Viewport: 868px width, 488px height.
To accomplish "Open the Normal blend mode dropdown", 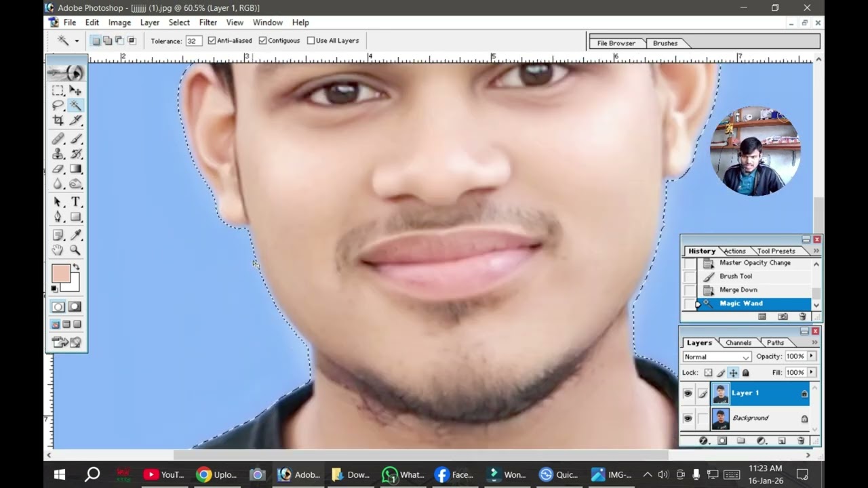I will 717,357.
